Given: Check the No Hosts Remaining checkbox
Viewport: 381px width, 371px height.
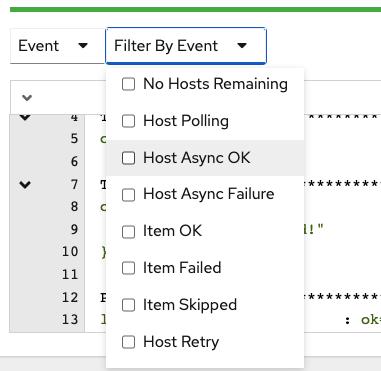Looking at the screenshot, I should click(x=128, y=84).
